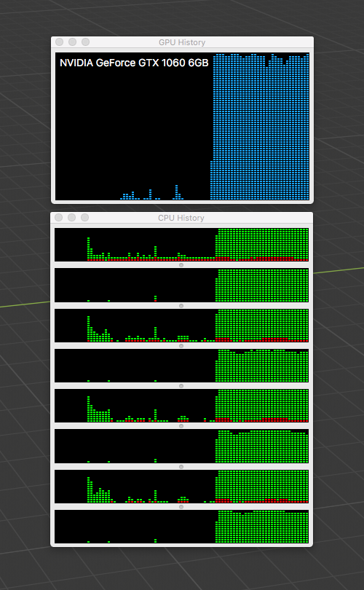Viewport: 364px width, 590px height.
Task: Click divider handle between third and fourth core graphs
Action: point(181,346)
